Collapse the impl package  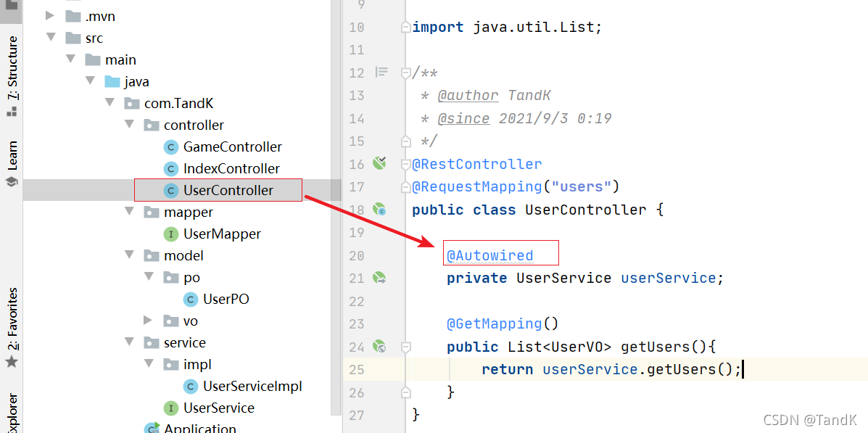(x=149, y=364)
